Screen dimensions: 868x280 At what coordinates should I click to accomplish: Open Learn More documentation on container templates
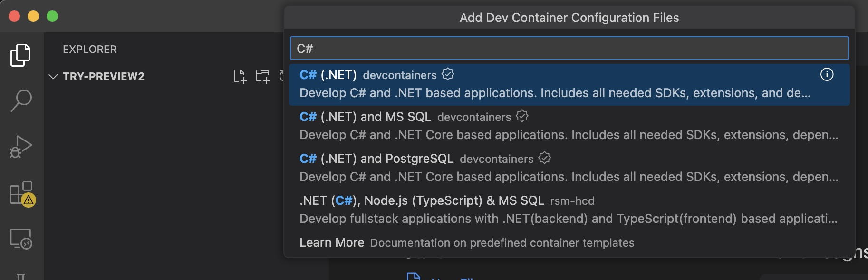point(569,243)
